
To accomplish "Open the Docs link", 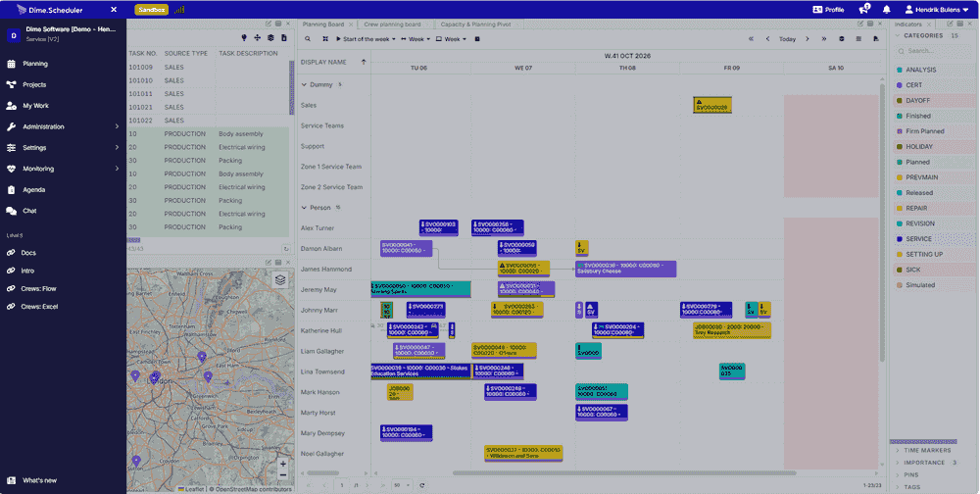I will (28, 253).
